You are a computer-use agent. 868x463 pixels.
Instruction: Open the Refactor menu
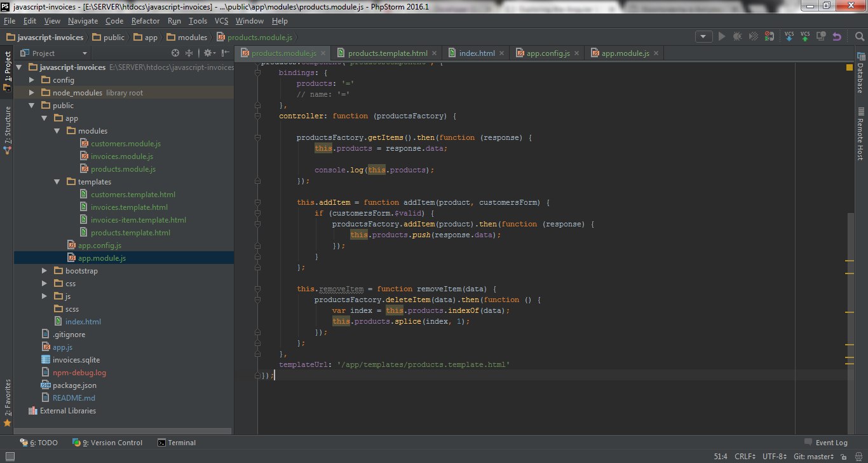pos(146,21)
